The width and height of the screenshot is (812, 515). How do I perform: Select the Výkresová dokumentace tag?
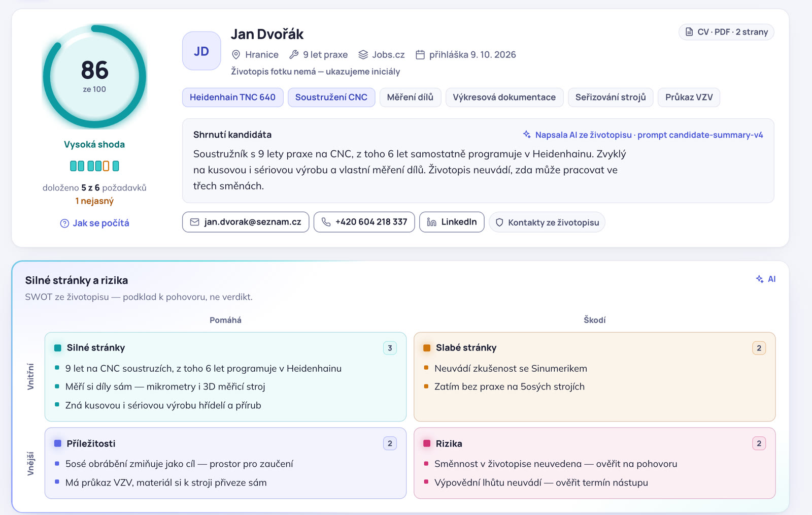point(504,97)
